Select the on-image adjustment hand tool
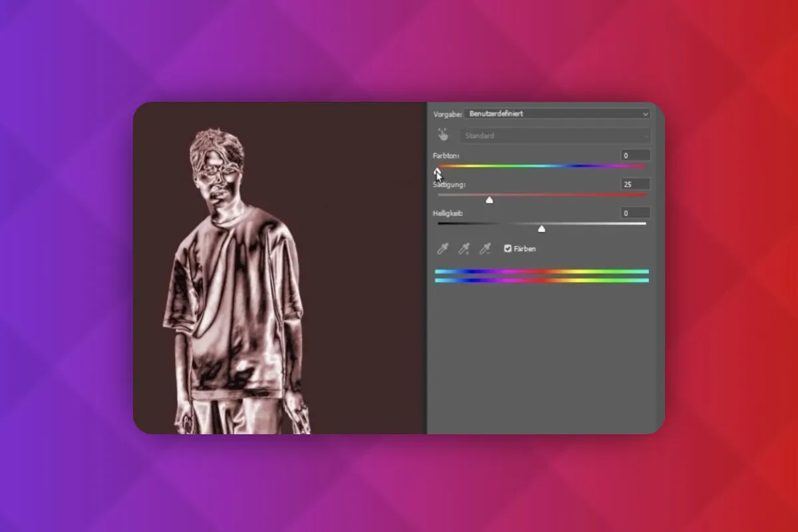798x532 pixels. (443, 136)
